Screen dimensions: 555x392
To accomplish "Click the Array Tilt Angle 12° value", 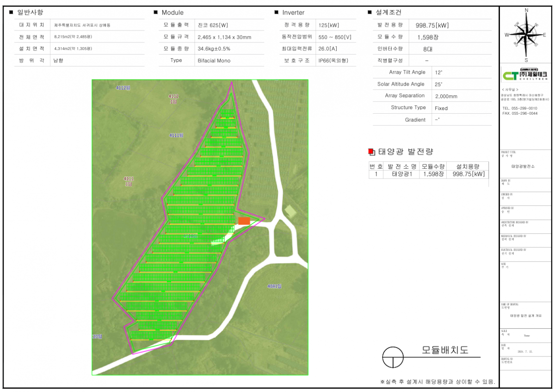I will 438,73.
